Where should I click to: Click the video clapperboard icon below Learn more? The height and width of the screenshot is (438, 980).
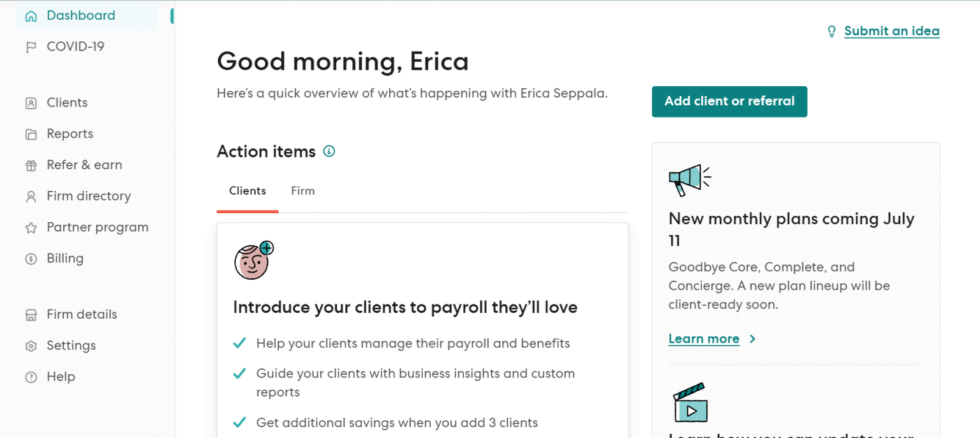(x=691, y=402)
